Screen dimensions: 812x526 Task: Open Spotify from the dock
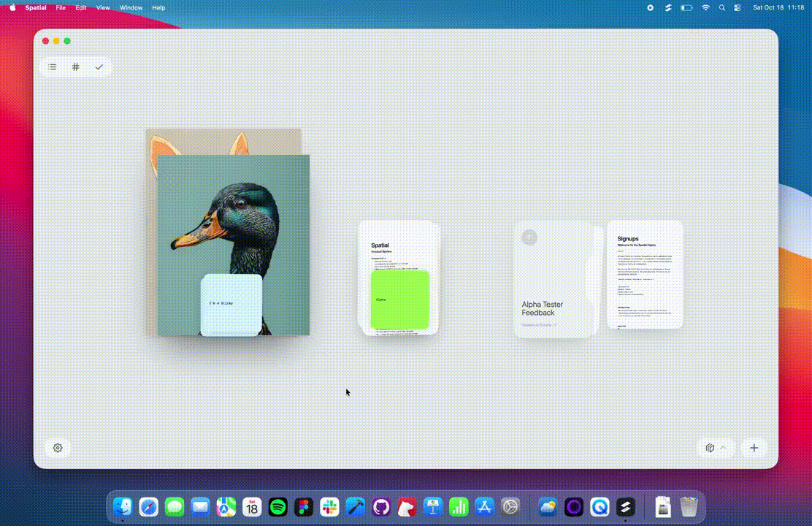tap(277, 507)
